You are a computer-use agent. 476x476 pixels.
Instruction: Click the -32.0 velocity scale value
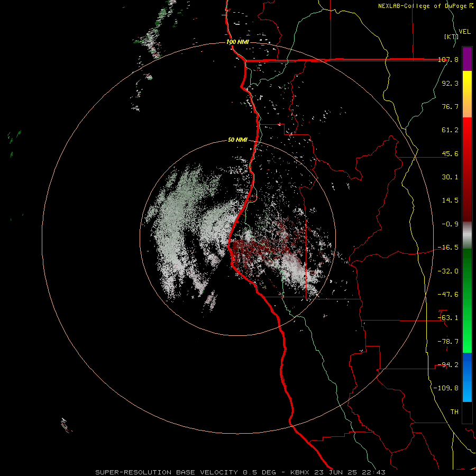pos(448,271)
